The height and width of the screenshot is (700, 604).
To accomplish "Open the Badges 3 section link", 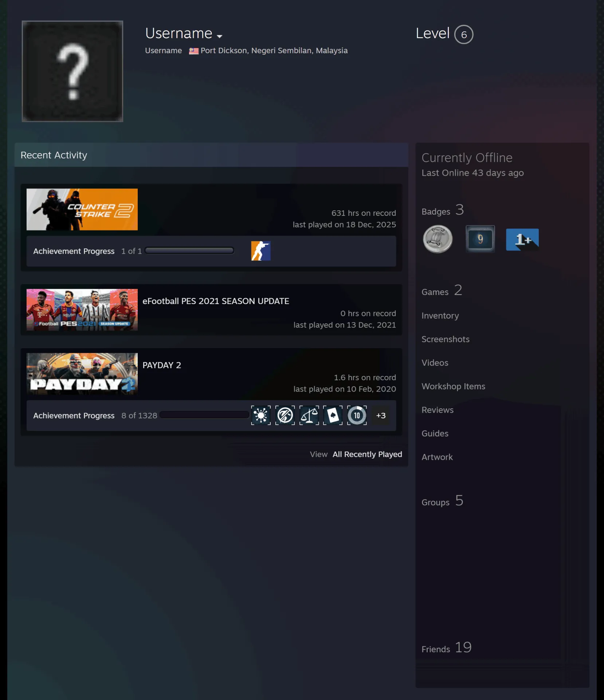I will coord(443,210).
